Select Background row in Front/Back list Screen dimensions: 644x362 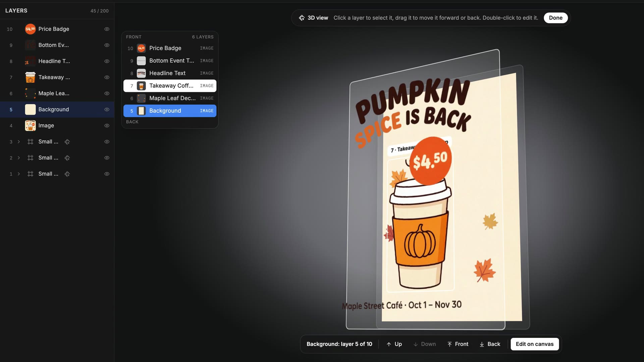point(170,111)
